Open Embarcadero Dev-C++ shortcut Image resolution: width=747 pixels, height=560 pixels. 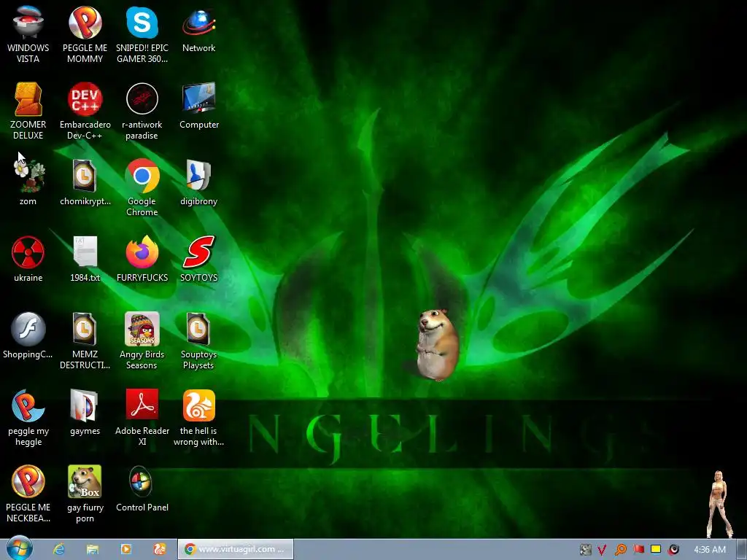pos(85,111)
